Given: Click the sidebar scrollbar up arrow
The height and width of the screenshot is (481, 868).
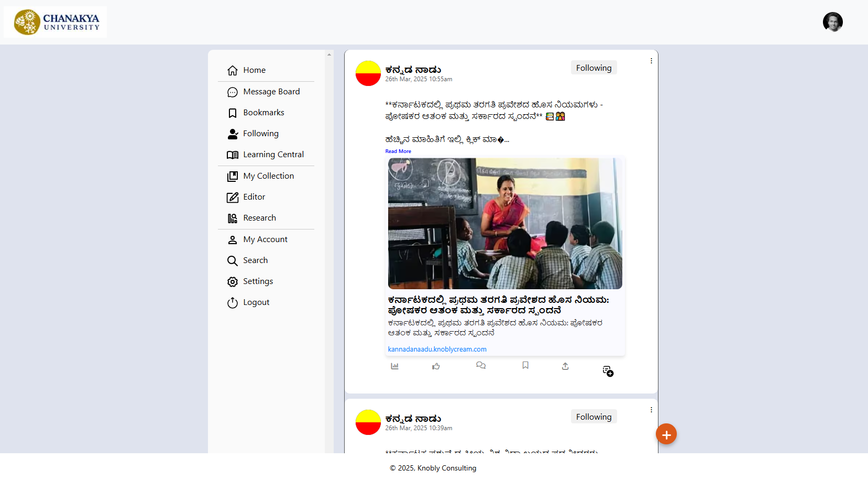Looking at the screenshot, I should [x=329, y=54].
